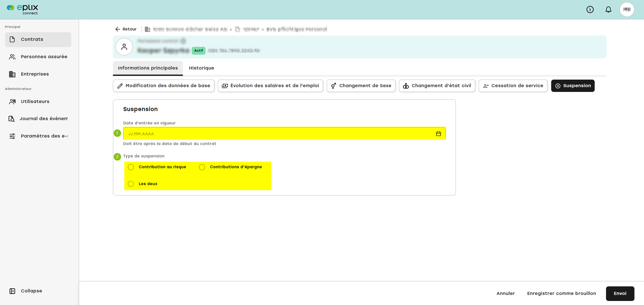644x305 pixels.
Task: Open Évolution des salaires et de l'emploi
Action: pos(270,86)
